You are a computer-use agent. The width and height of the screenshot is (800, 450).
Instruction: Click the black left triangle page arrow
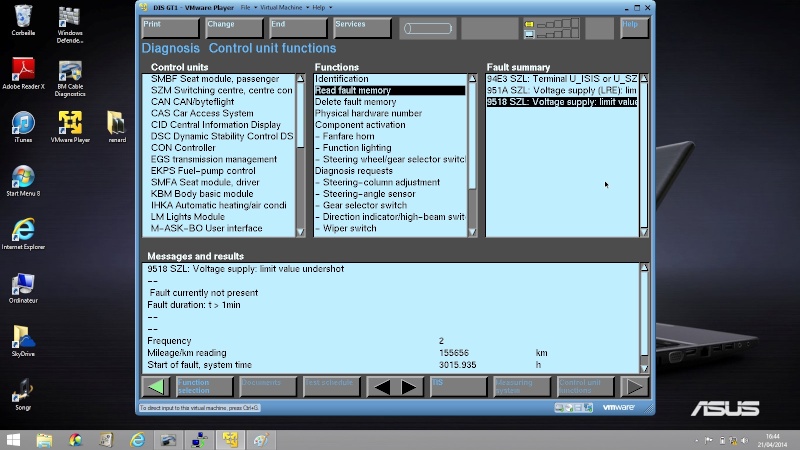(382, 387)
